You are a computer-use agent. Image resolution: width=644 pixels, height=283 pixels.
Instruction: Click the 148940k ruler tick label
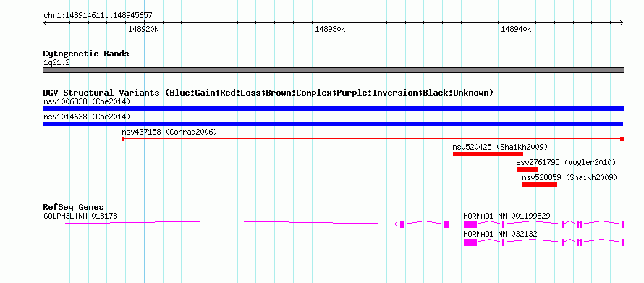point(516,29)
